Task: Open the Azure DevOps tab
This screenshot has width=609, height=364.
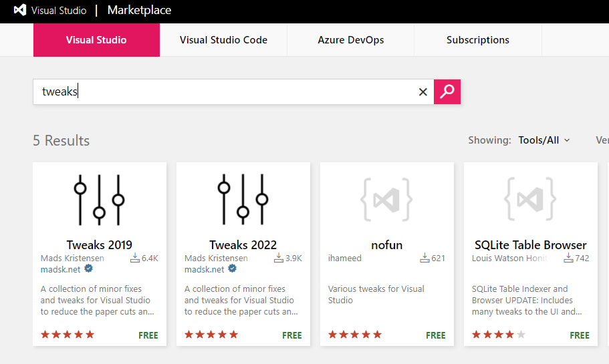Action: click(x=351, y=40)
